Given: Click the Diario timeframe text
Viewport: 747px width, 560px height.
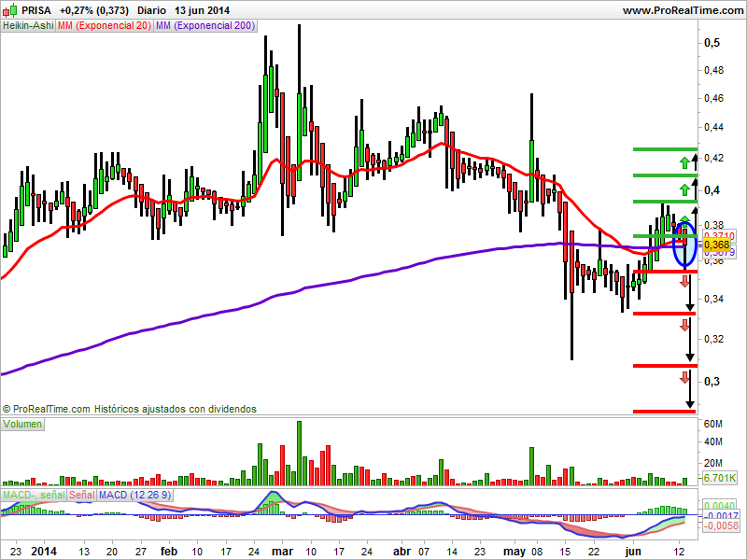Looking at the screenshot, I should tap(151, 10).
